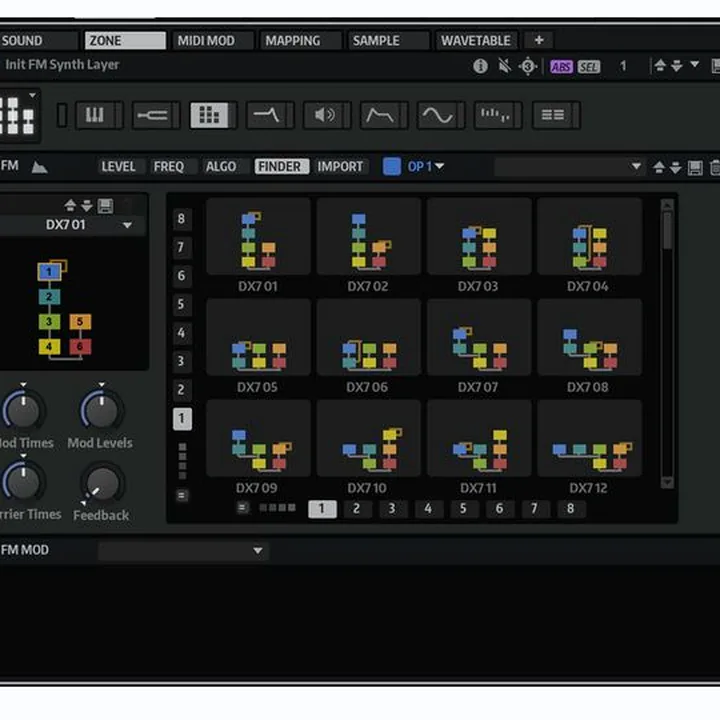Add a new editor tab with plus
This screenshot has height=720, width=720.
coord(539,40)
